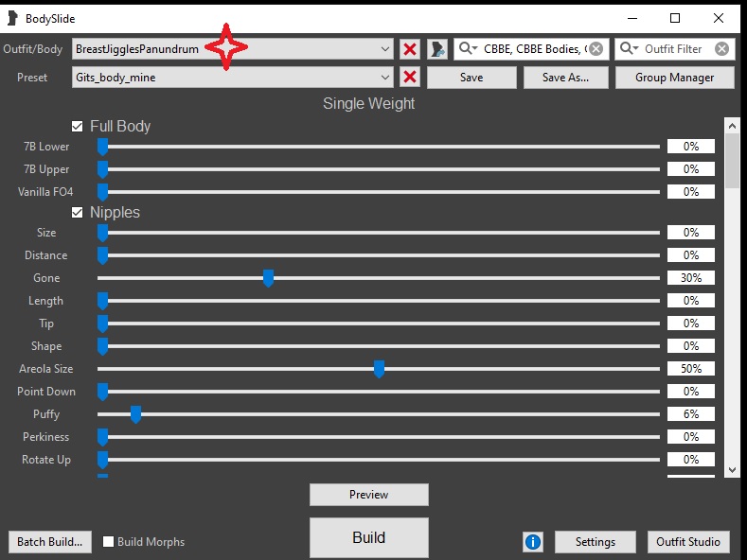Click the red X beside Outfit/Body dropdown
The image size is (747, 560).
coord(410,49)
